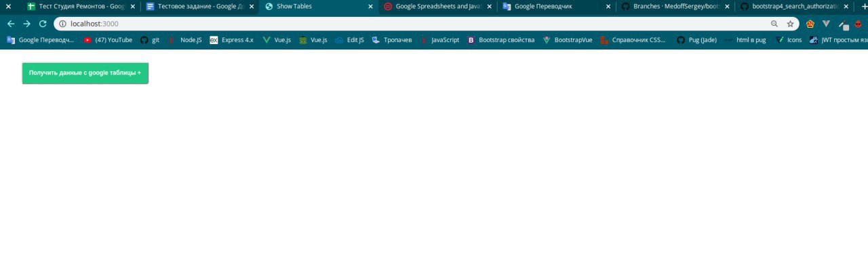Image resolution: width=868 pixels, height=264 pixels.
Task: Close the Show Tables tab
Action: click(370, 6)
